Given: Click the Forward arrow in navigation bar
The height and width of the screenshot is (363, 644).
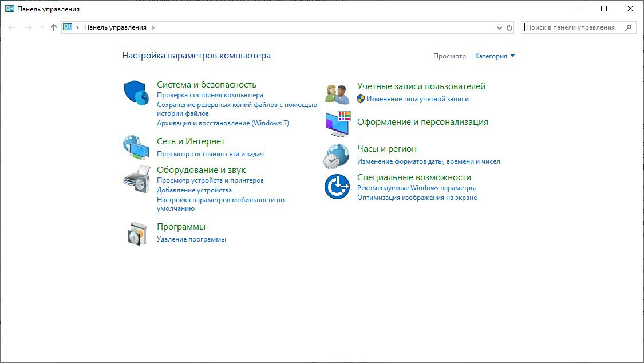Looking at the screenshot, I should click(28, 27).
